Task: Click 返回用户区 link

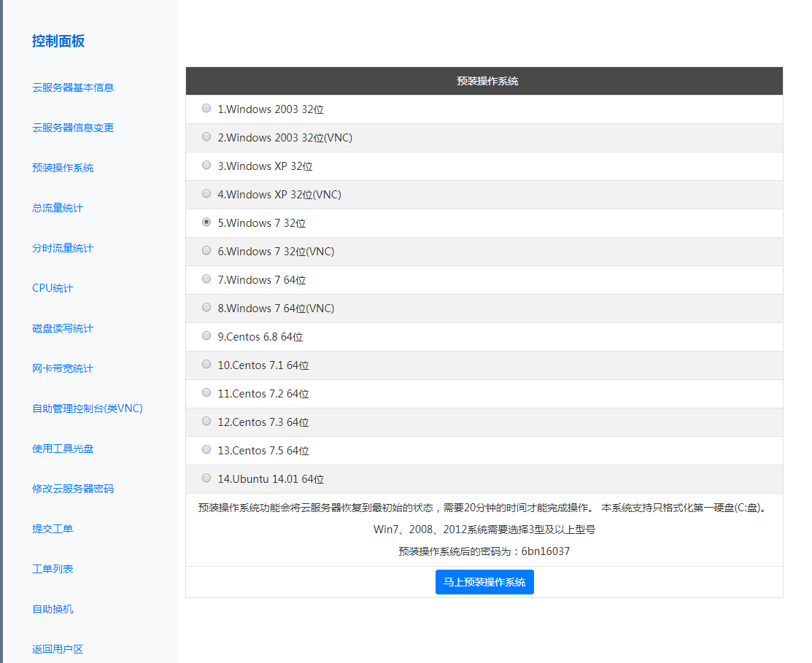Action: point(58,649)
